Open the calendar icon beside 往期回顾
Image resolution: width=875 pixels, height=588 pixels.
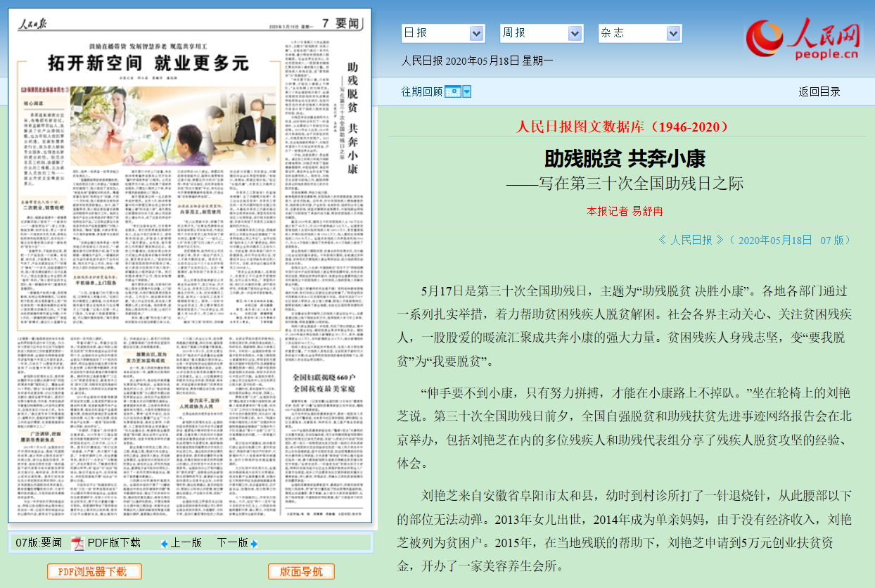(x=452, y=92)
